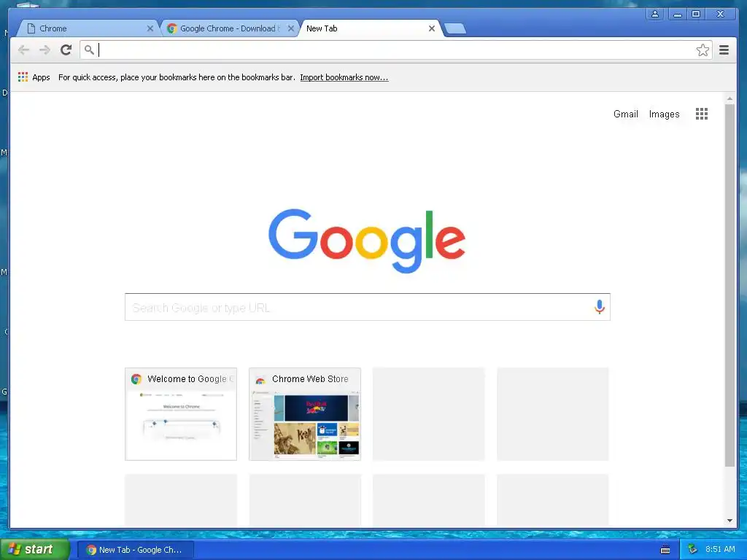This screenshot has height=560, width=747.
Task: Open the Chrome Web Store thumbnail
Action: coord(305,414)
